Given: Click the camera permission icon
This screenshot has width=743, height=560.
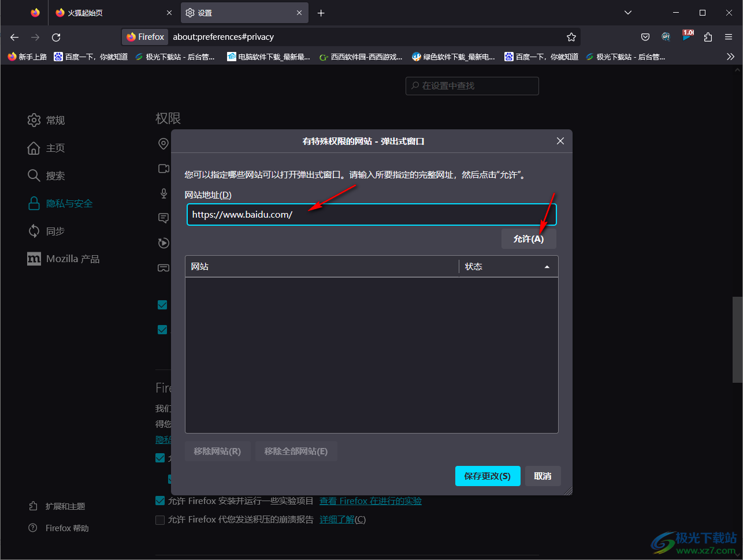Looking at the screenshot, I should click(164, 169).
